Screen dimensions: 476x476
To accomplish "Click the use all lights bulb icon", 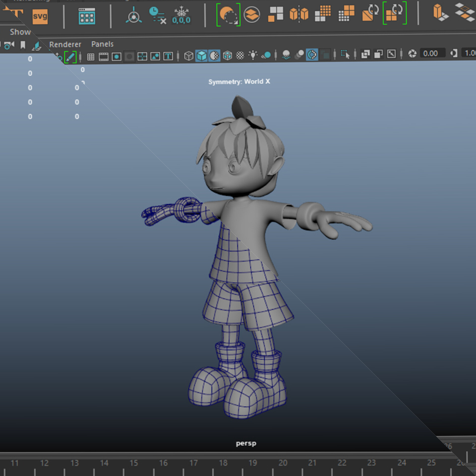I will pyautogui.click(x=253, y=55).
